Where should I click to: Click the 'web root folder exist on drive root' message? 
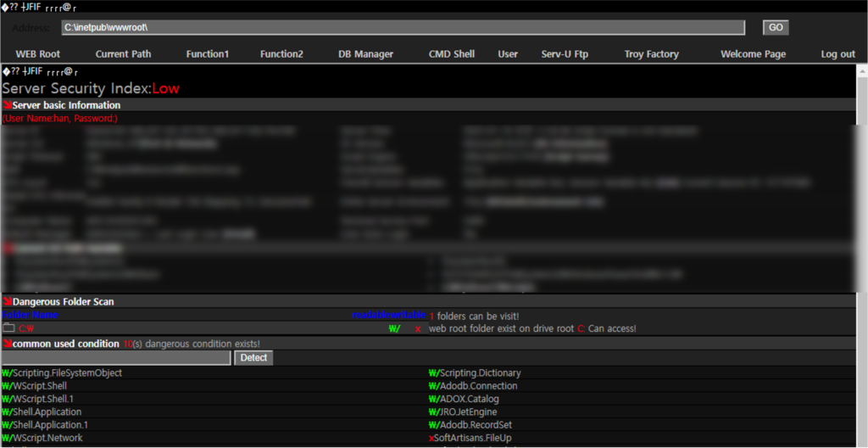coord(532,329)
